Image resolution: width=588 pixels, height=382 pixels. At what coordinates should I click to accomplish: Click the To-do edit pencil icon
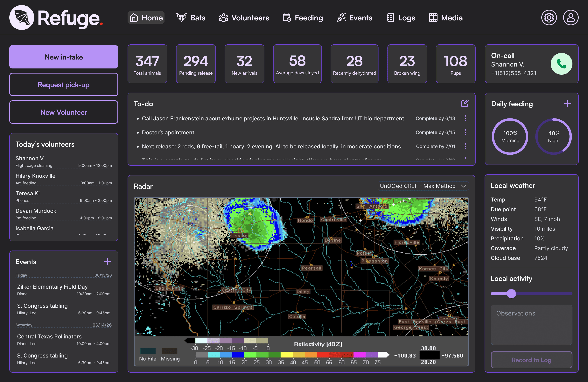pos(465,103)
